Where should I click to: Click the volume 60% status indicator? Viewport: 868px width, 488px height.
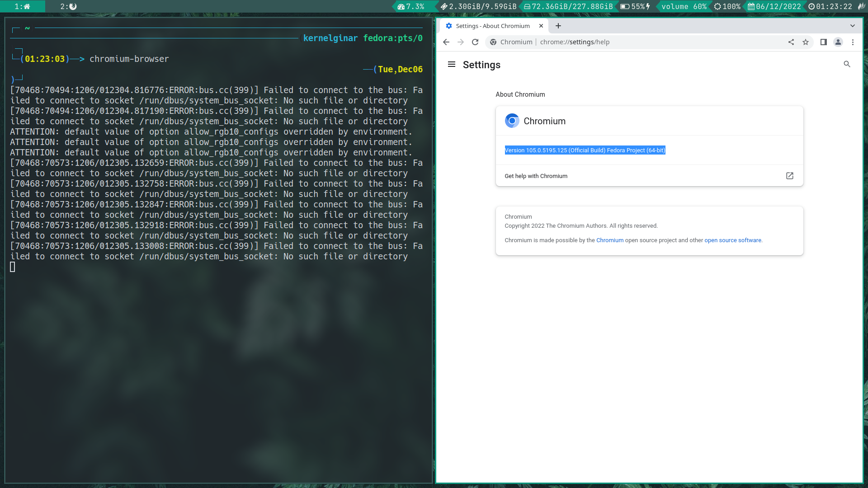tap(684, 6)
